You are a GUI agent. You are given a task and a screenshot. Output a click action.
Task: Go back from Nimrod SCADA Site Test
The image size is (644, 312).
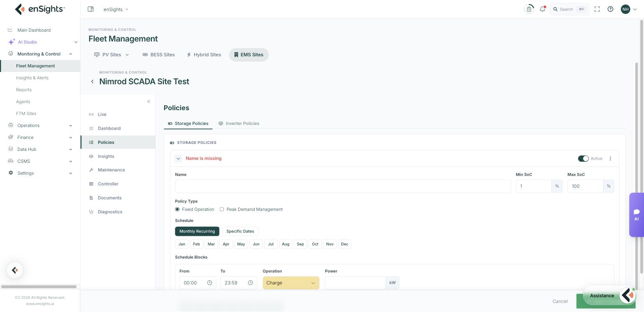click(x=92, y=82)
